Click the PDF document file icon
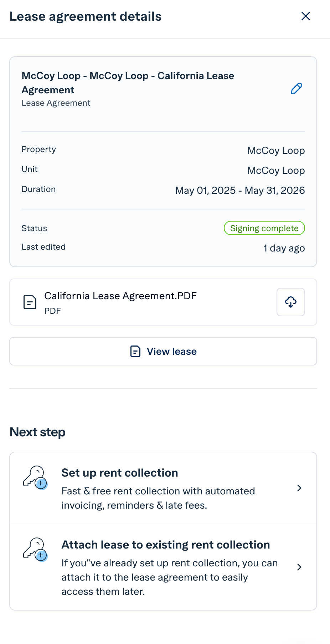This screenshot has width=330, height=644. point(30,302)
